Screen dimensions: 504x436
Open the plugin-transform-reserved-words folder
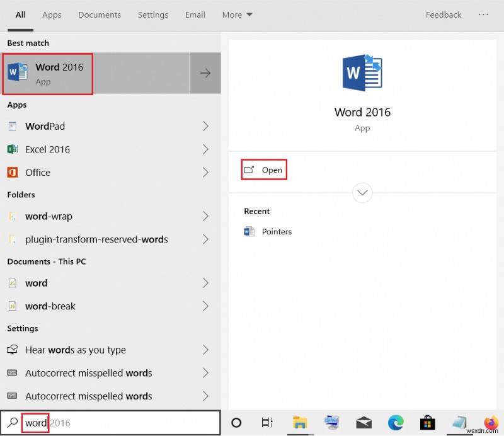coord(88,239)
